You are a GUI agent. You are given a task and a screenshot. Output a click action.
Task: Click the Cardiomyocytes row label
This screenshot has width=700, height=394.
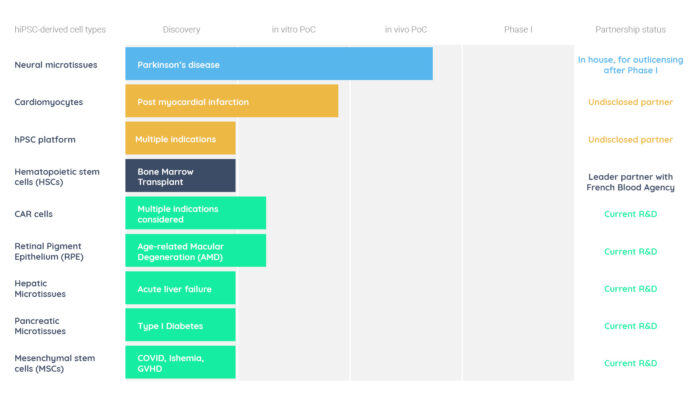pyautogui.click(x=49, y=102)
